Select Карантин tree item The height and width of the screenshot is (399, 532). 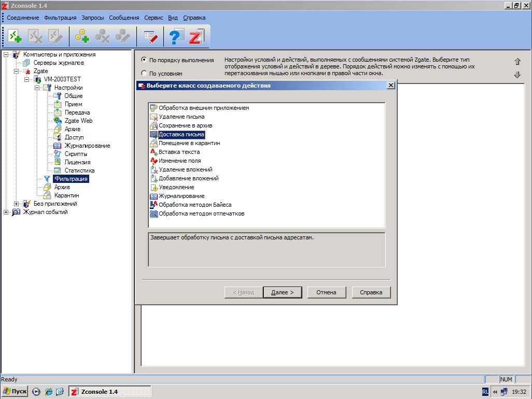pyautogui.click(x=66, y=195)
